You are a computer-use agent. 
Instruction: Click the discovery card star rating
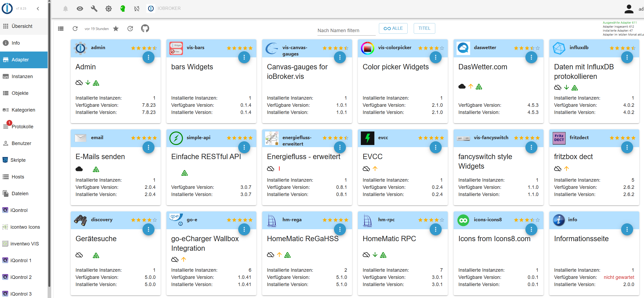tap(144, 220)
